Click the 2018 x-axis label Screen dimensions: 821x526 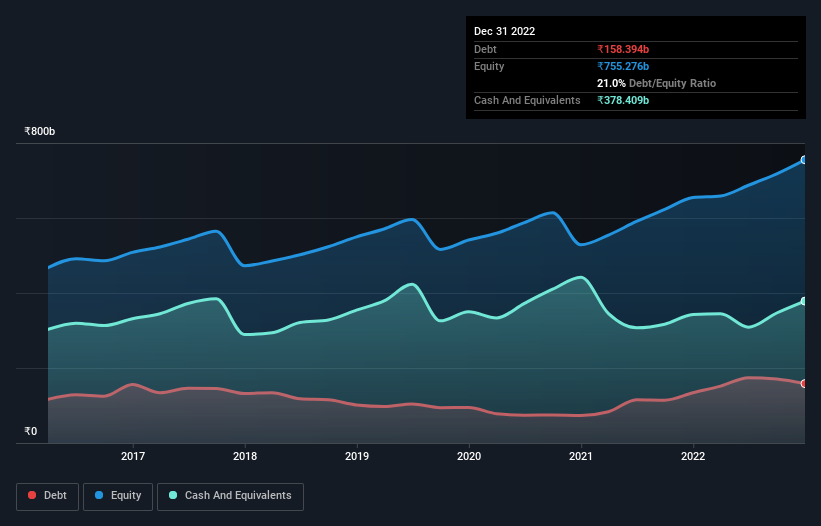coord(245,456)
